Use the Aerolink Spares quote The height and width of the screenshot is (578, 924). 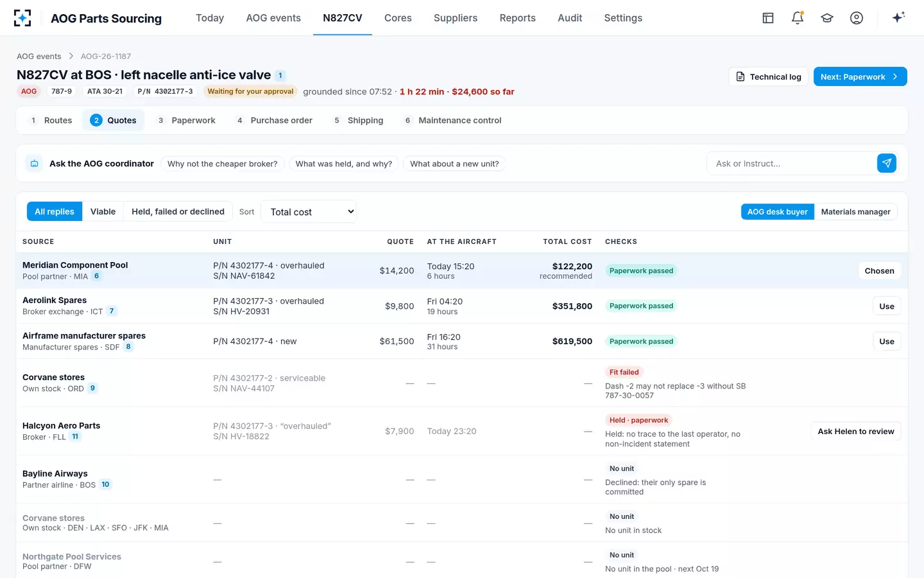pyautogui.click(x=886, y=306)
